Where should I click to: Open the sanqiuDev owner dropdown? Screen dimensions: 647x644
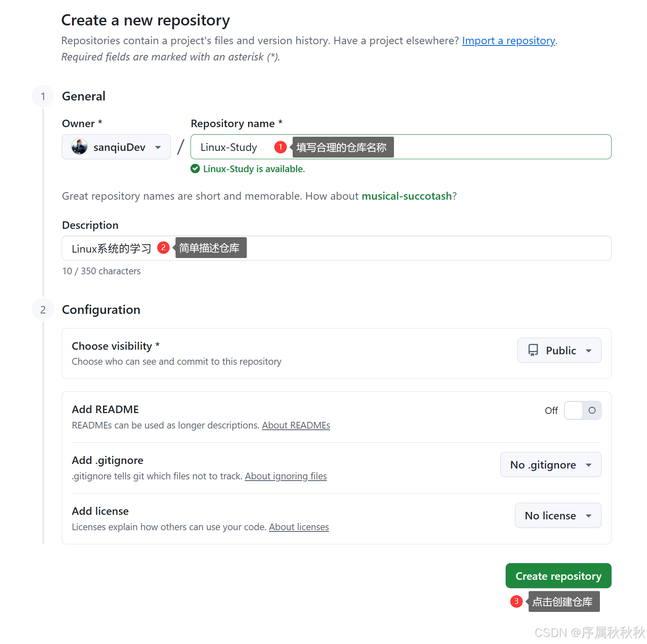[116, 147]
